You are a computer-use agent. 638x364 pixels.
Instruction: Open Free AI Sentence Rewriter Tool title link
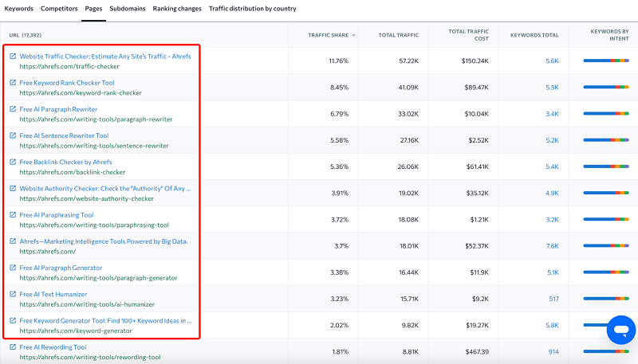click(x=64, y=135)
